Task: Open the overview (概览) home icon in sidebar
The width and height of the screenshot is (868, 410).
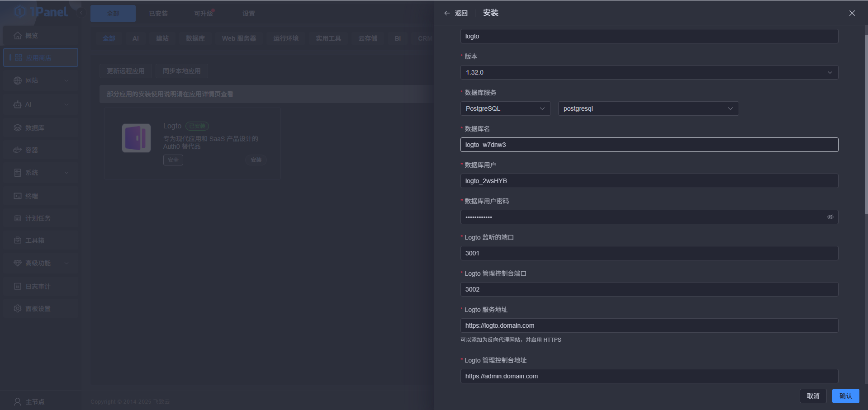Action: [x=18, y=36]
